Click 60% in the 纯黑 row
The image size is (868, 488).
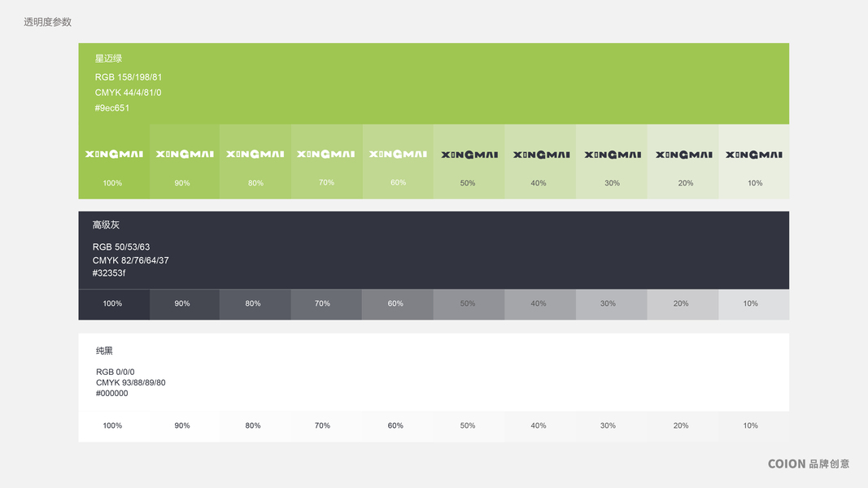(x=395, y=425)
